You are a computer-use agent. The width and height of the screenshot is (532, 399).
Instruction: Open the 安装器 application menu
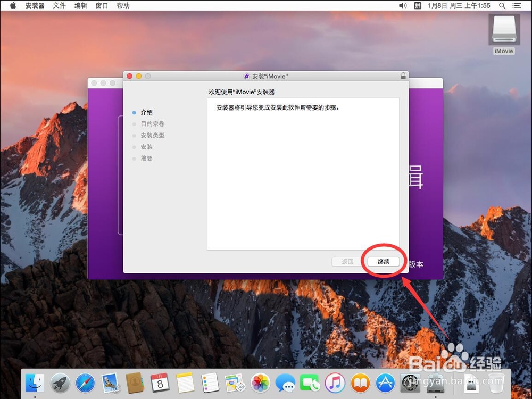[35, 5]
